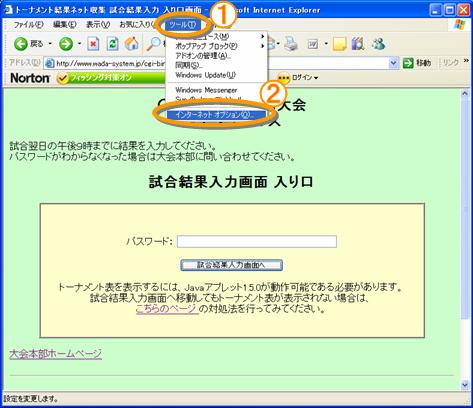Click the 試合結果入力画面へ button
Screen dimensions: 473x408
click(x=231, y=265)
